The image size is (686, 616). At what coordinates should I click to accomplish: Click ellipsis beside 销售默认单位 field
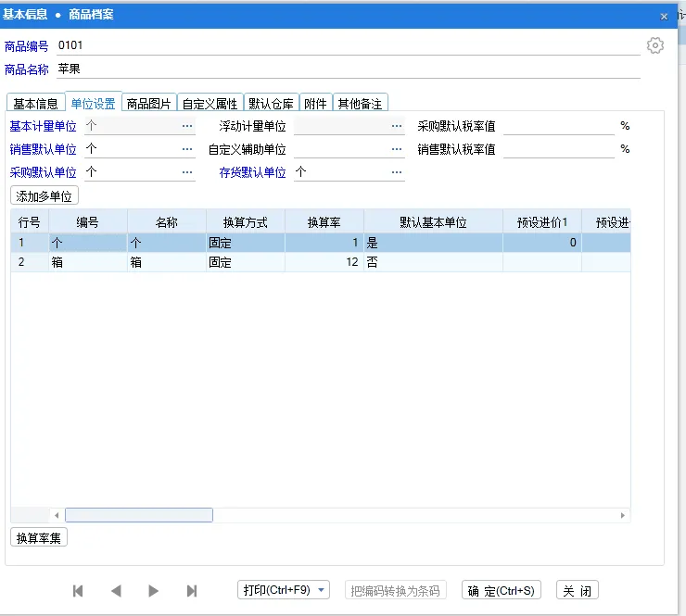[x=187, y=149]
